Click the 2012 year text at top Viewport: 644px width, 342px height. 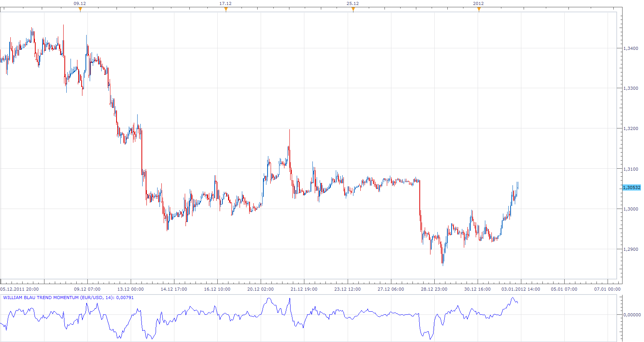click(478, 3)
